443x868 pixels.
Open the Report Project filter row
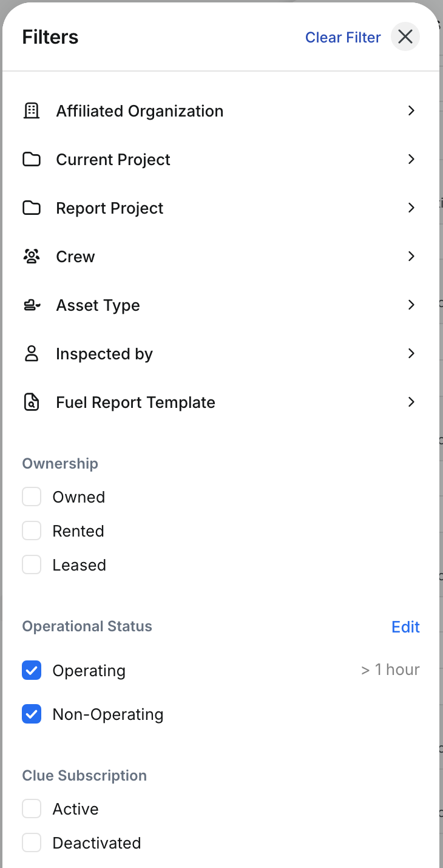click(221, 208)
